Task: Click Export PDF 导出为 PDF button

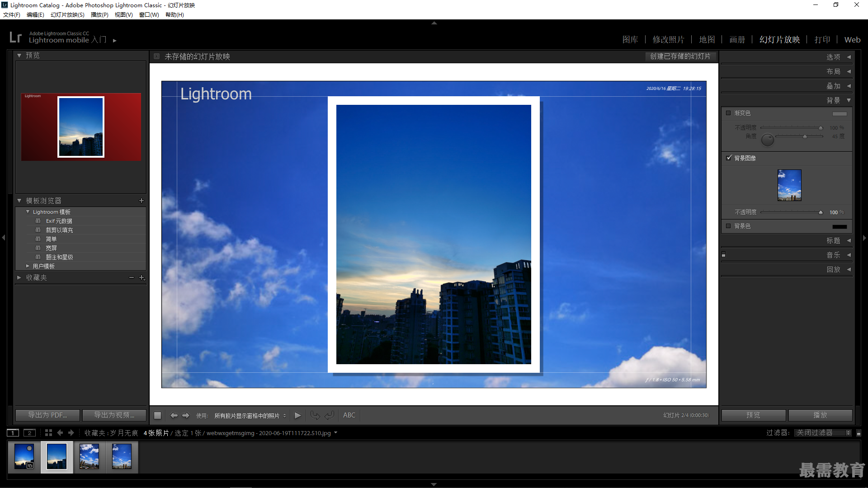Action: click(47, 415)
